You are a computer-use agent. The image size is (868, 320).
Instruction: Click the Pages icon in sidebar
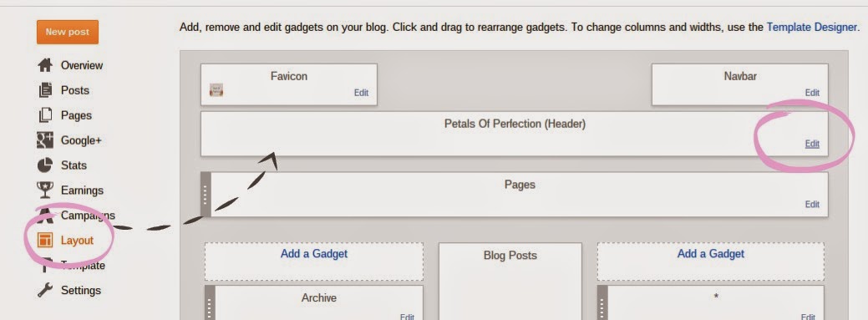point(45,115)
